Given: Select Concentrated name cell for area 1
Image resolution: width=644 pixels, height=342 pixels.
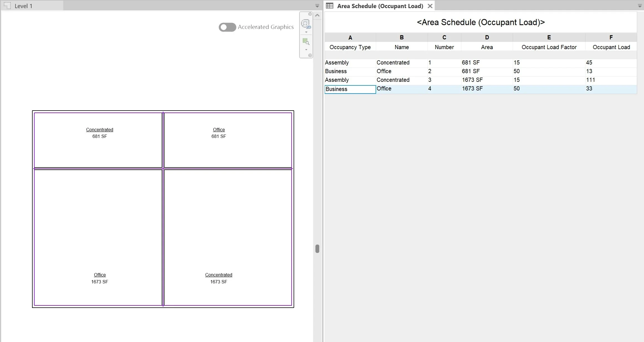Looking at the screenshot, I should point(402,63).
